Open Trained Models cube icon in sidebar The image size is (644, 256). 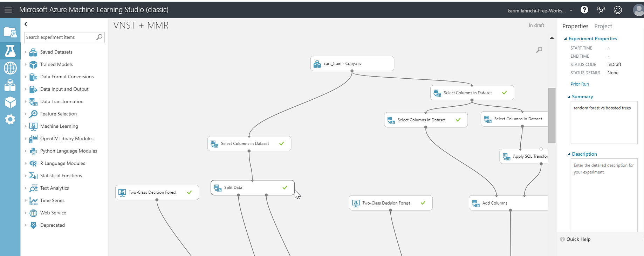10,102
